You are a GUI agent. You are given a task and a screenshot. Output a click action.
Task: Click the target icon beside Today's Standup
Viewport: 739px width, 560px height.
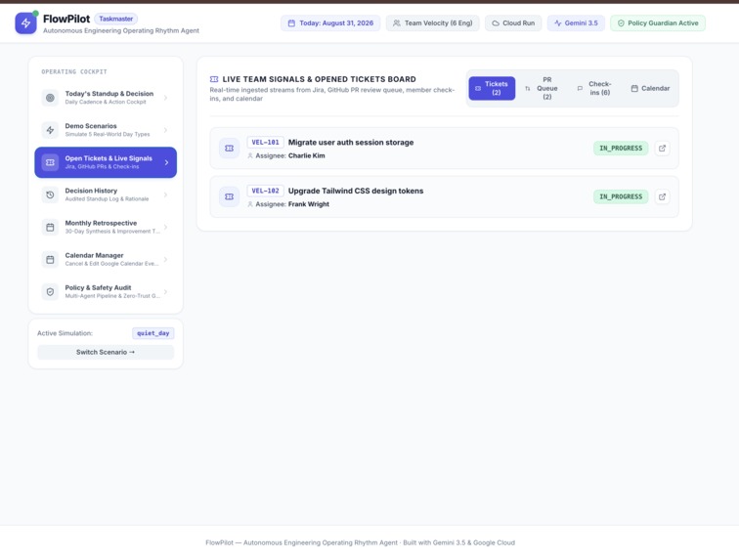pos(50,98)
